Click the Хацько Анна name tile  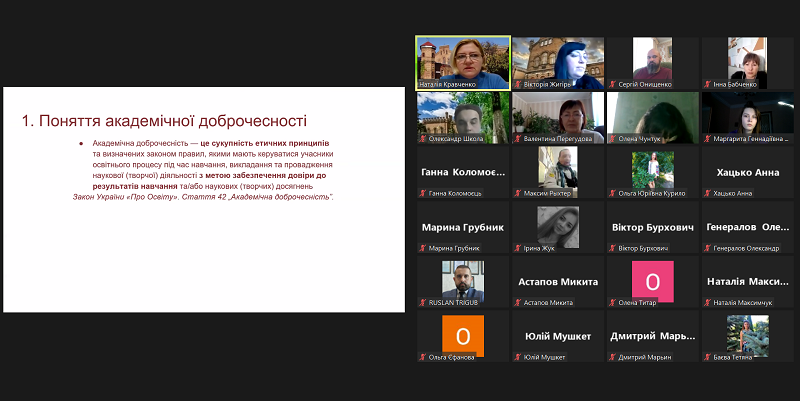click(747, 172)
